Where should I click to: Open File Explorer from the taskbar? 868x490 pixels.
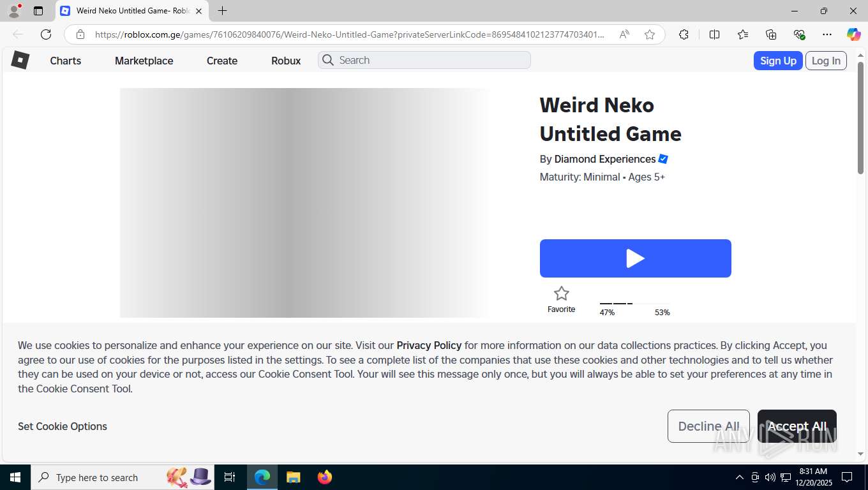click(293, 477)
